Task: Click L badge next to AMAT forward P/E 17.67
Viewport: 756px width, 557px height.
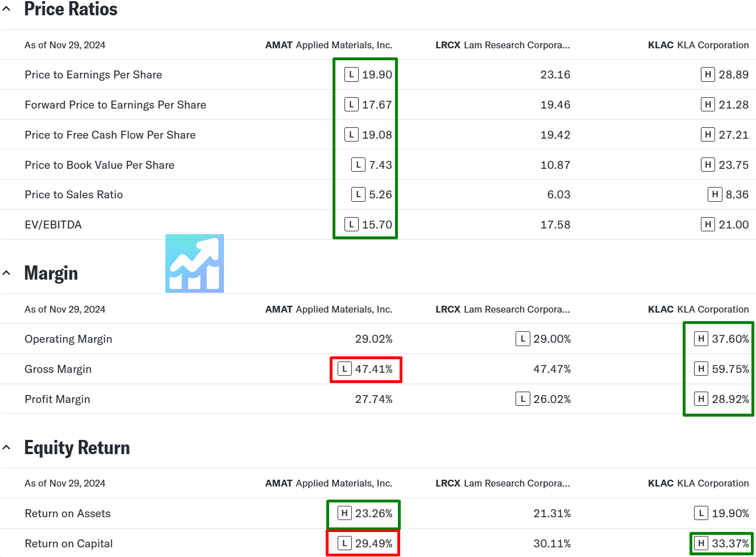Action: click(x=351, y=105)
